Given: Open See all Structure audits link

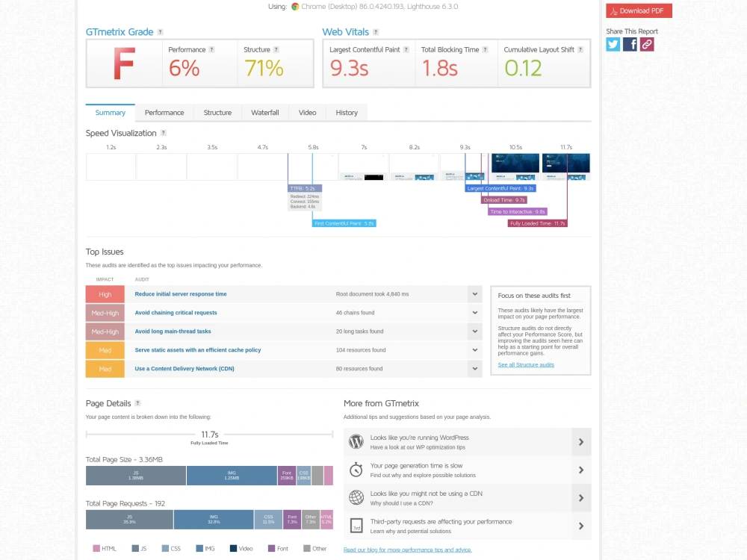Looking at the screenshot, I should 526,365.
